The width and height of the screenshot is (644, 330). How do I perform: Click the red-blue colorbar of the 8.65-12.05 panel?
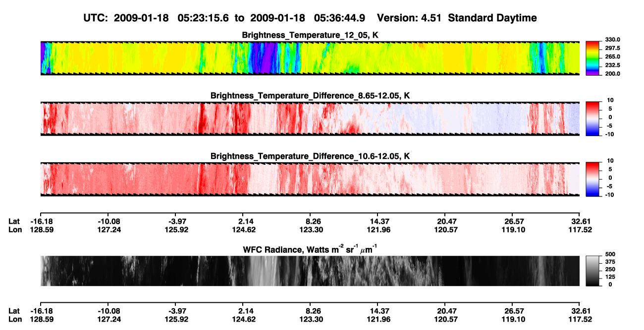(x=592, y=119)
